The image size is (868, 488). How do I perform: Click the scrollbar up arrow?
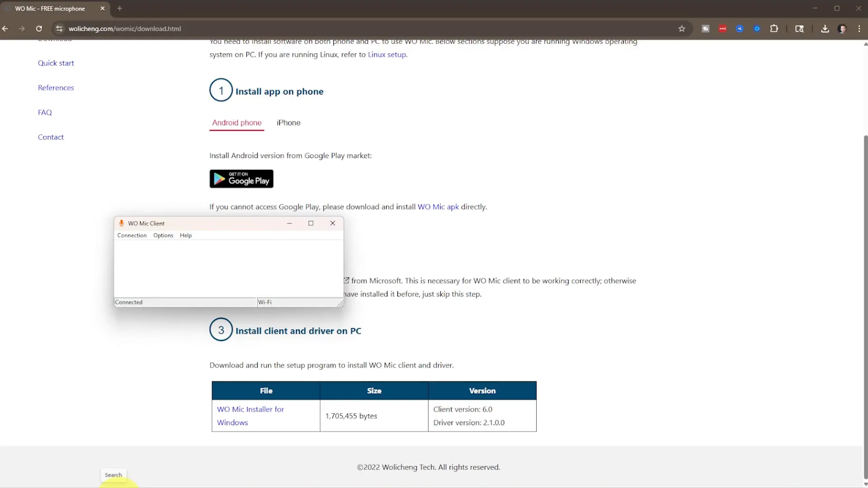coord(865,44)
